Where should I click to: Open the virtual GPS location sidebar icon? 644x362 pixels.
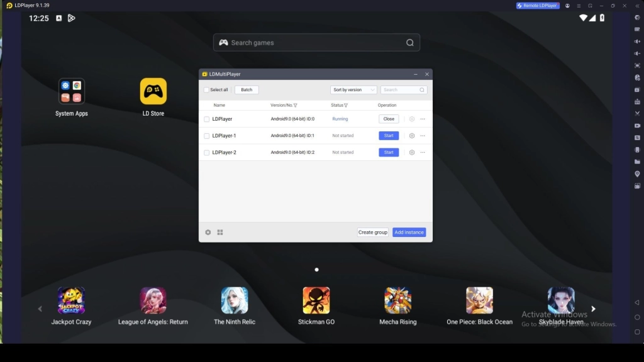(x=636, y=173)
